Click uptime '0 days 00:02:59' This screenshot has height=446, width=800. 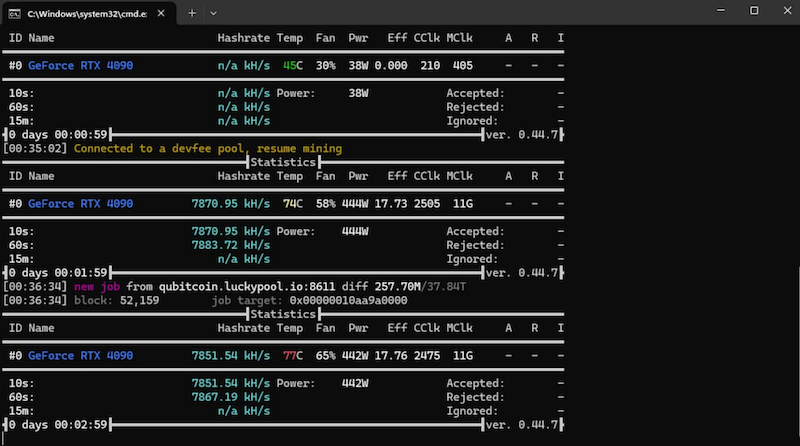coord(58,425)
